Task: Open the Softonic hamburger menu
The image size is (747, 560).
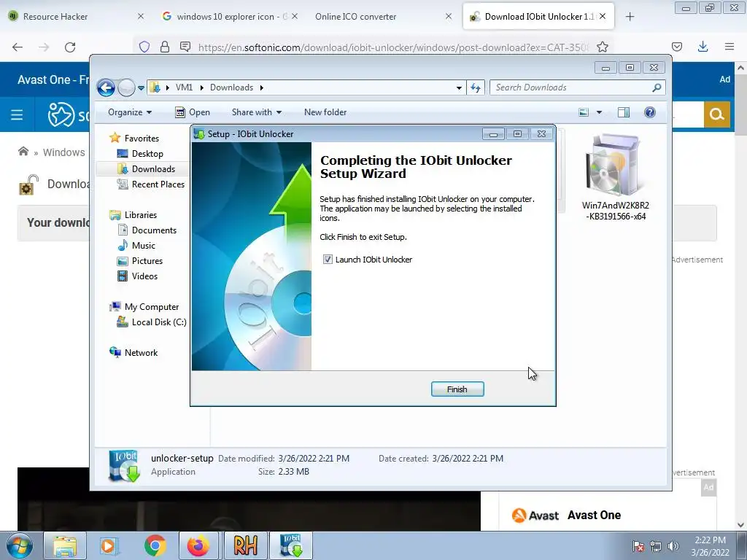Action: click(17, 114)
